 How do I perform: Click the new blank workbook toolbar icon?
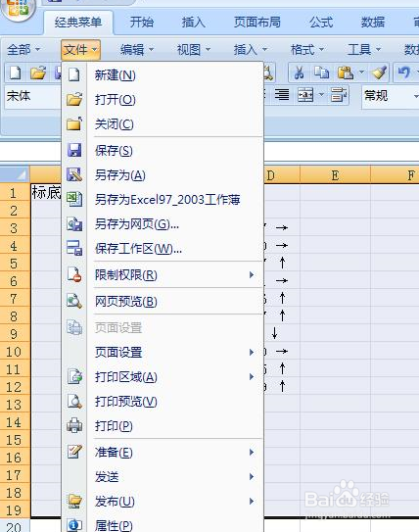coord(15,73)
